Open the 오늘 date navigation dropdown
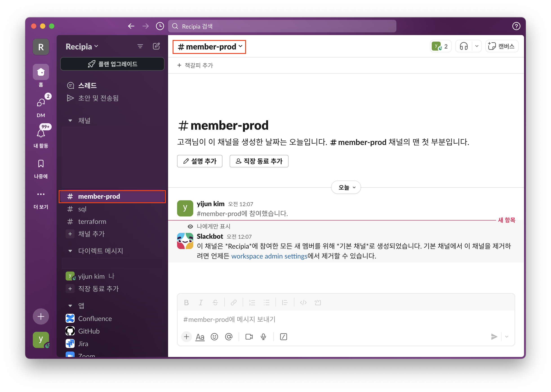 346,187
